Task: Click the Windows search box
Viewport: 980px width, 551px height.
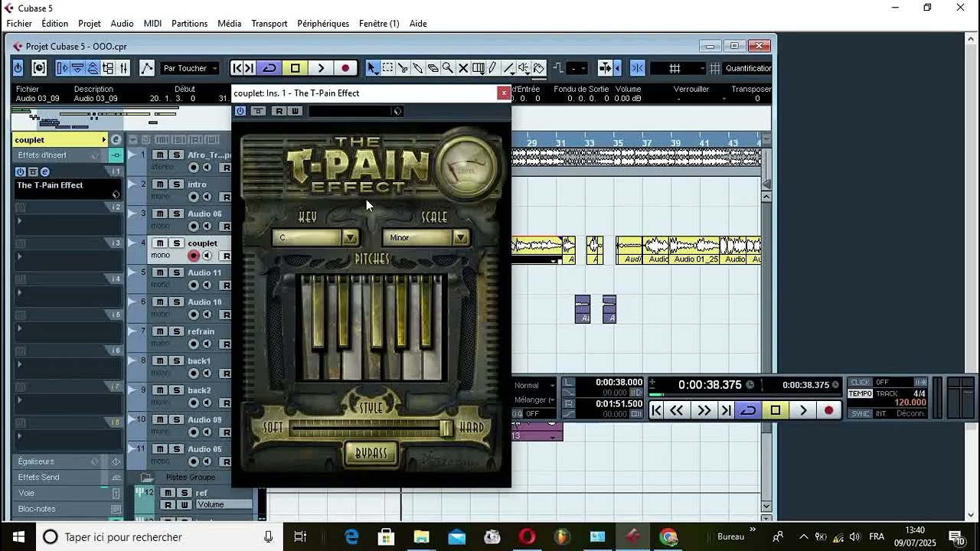Action: [x=159, y=536]
